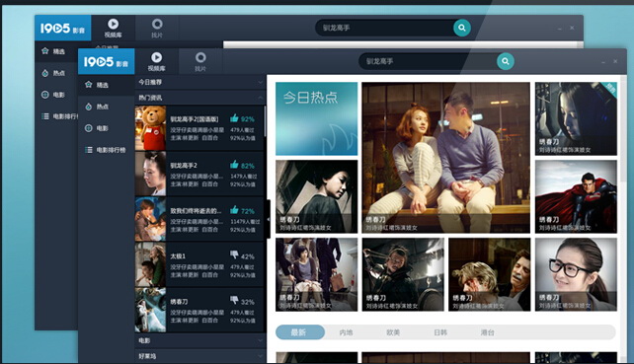This screenshot has height=364, width=634.
Task: Open 找片 in the front window
Action: click(x=200, y=61)
